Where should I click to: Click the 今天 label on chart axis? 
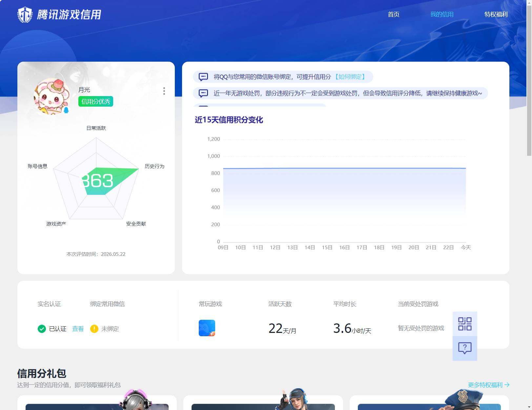pyautogui.click(x=466, y=247)
